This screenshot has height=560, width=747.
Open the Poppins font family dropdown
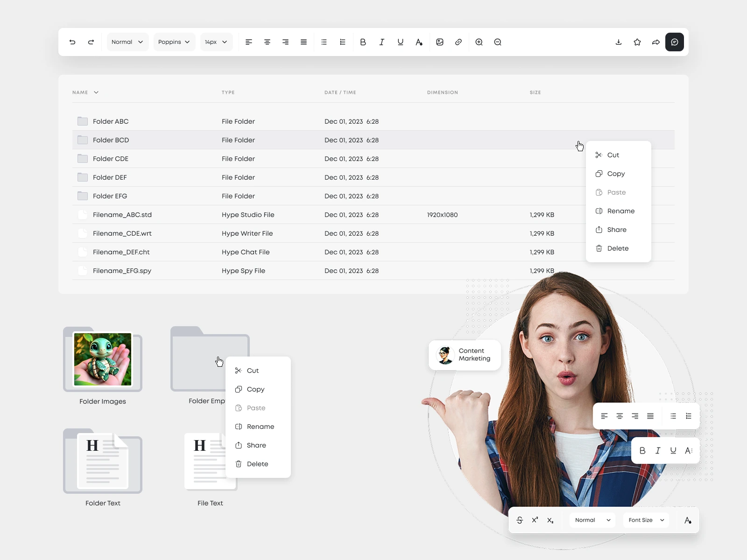[x=174, y=42]
